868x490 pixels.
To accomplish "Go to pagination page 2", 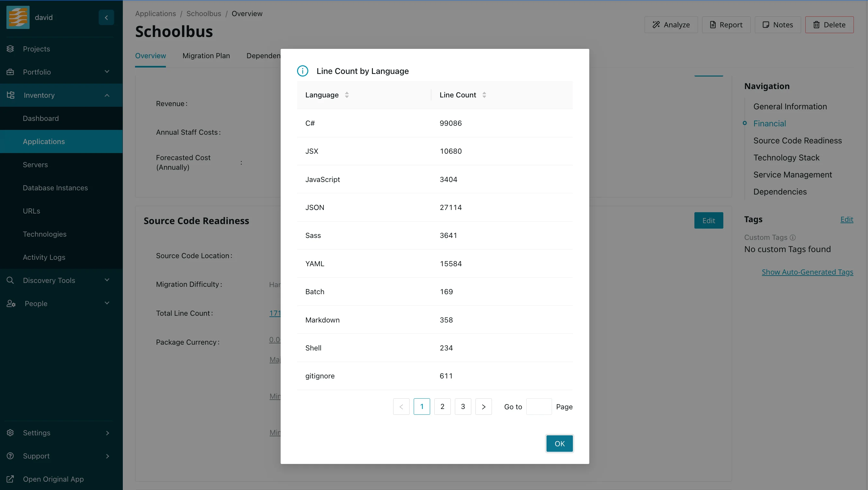I will pos(442,406).
